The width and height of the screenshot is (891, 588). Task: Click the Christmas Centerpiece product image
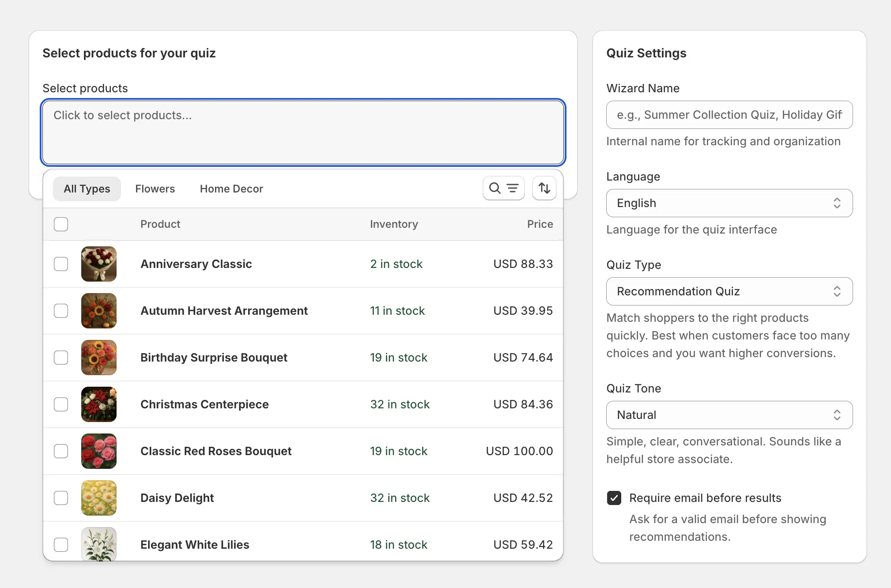click(x=99, y=404)
